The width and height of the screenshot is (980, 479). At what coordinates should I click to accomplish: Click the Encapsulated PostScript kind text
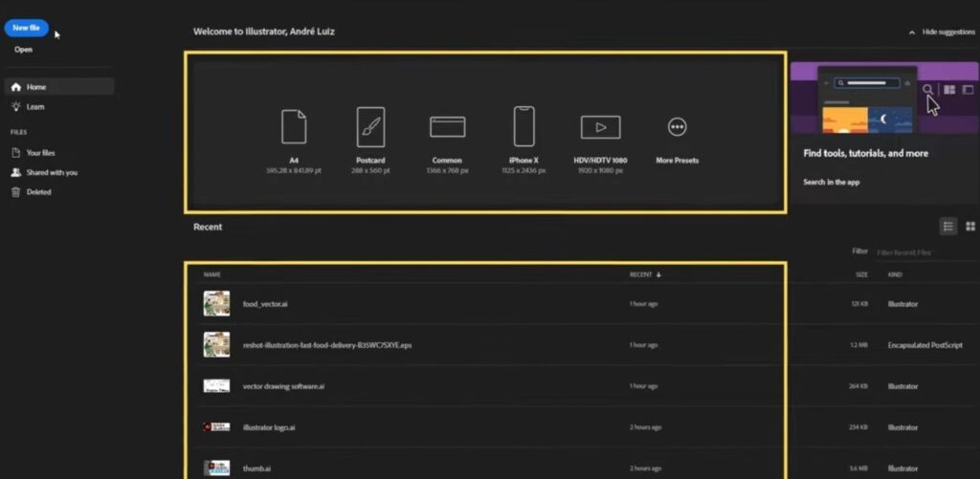coord(925,345)
